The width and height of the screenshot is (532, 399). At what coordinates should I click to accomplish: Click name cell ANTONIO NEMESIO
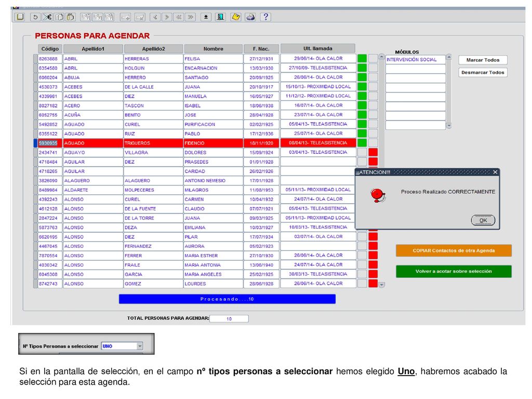(213, 180)
